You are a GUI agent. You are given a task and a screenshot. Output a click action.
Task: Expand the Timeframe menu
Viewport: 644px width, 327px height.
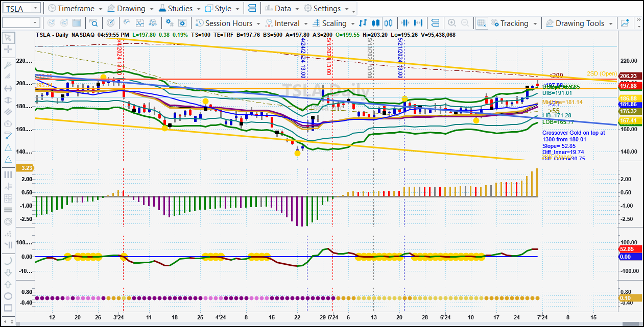[x=75, y=9]
